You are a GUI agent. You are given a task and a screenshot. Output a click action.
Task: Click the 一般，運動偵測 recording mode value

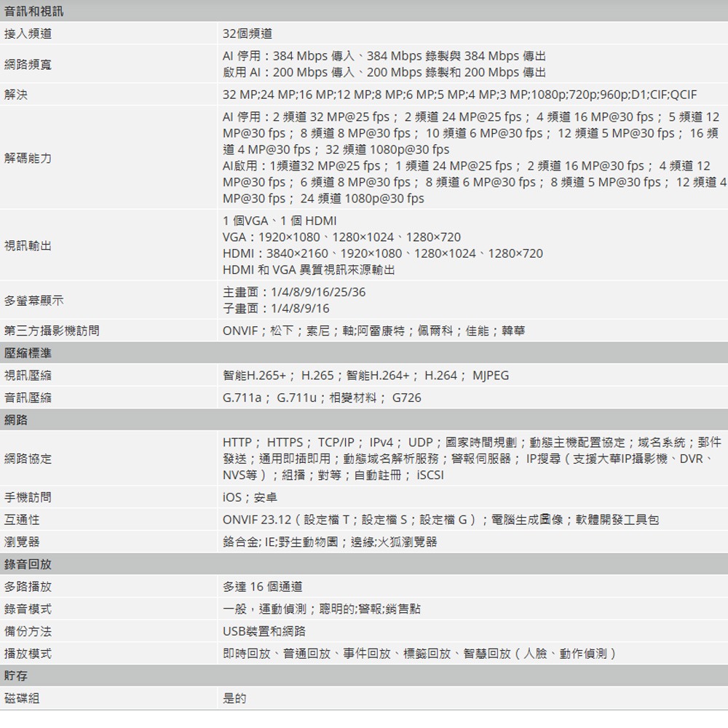[321, 609]
